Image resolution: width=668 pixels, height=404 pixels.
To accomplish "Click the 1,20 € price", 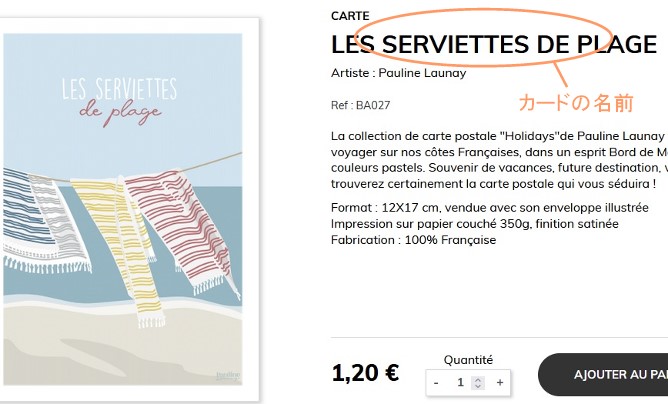I will pos(365,374).
